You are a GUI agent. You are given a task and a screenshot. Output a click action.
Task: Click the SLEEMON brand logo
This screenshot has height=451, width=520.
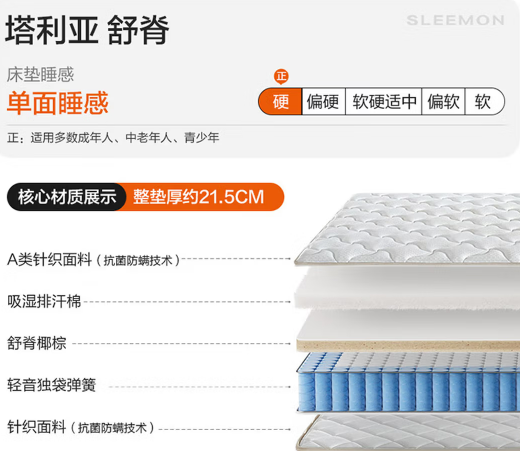pyautogui.click(x=455, y=20)
